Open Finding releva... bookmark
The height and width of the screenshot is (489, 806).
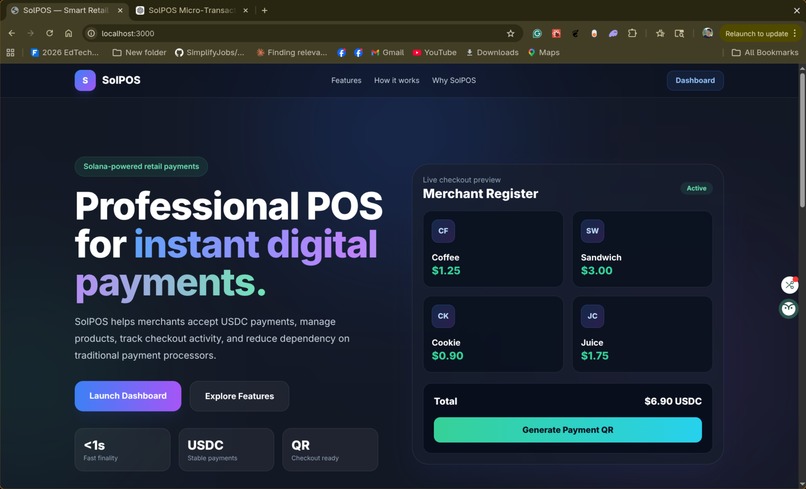click(291, 52)
